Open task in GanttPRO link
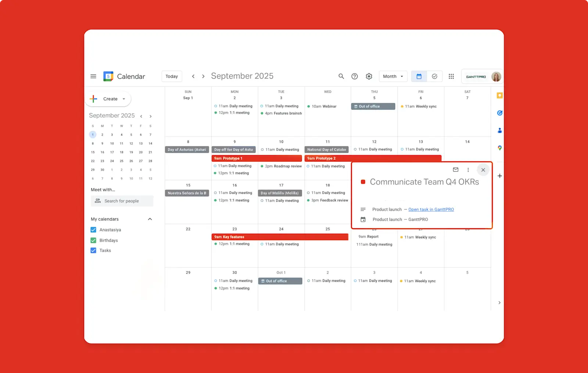This screenshot has width=588, height=373. (x=431, y=209)
